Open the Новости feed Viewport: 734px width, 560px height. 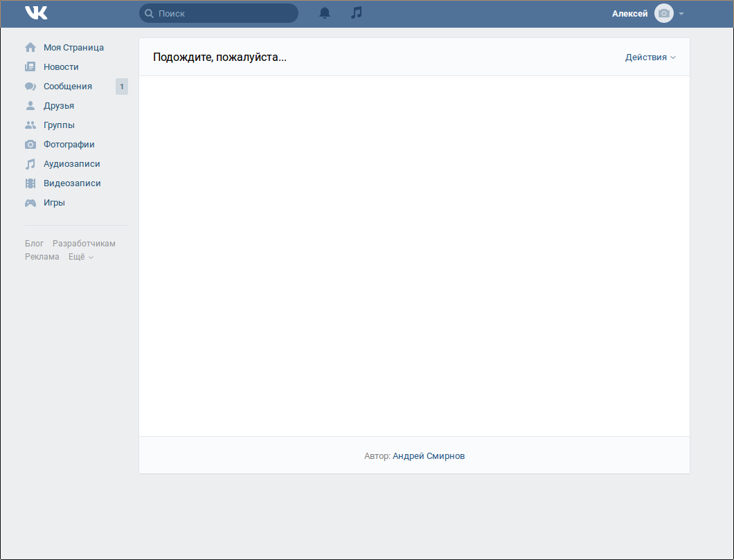click(x=61, y=67)
